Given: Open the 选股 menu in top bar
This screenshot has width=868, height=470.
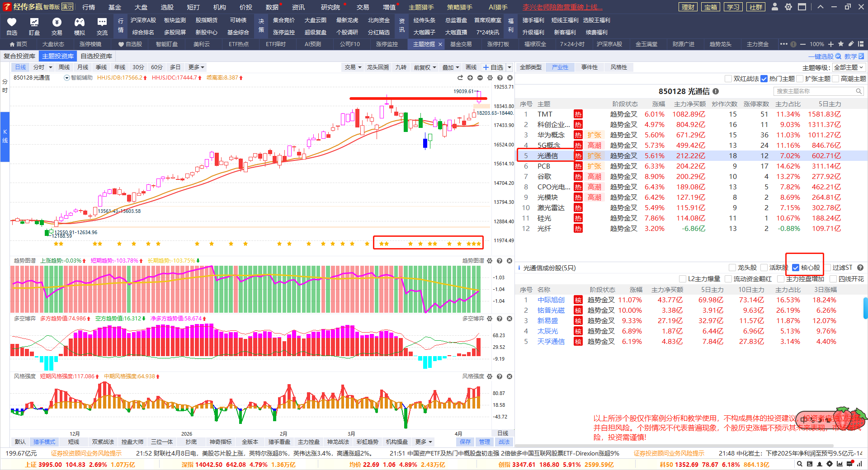Looking at the screenshot, I should [x=167, y=7].
